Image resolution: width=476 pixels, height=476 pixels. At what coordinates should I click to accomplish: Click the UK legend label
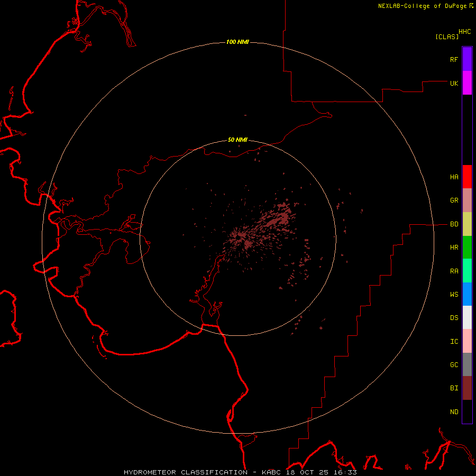(454, 83)
